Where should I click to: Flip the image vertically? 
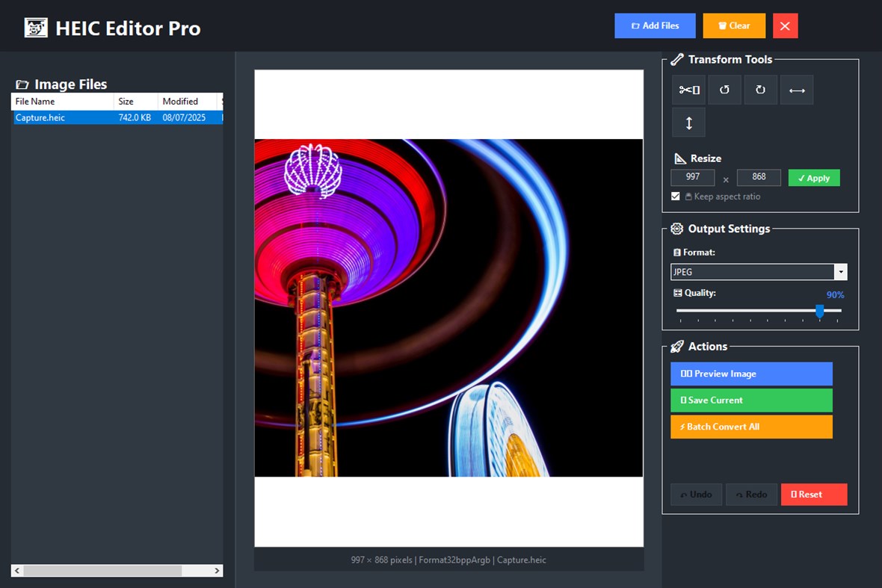click(x=688, y=122)
